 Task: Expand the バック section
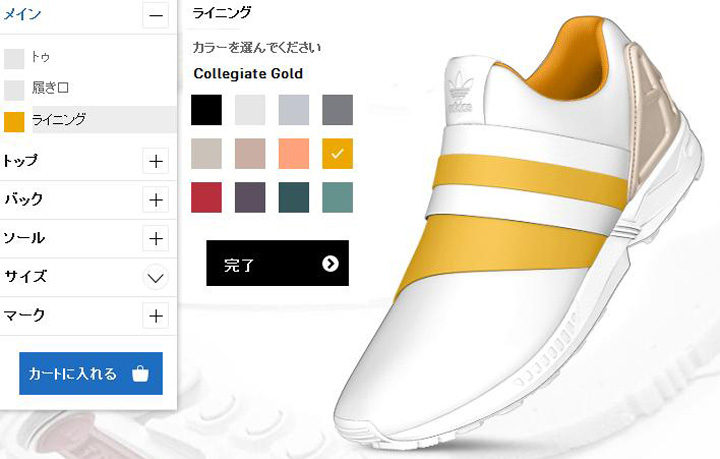point(155,200)
